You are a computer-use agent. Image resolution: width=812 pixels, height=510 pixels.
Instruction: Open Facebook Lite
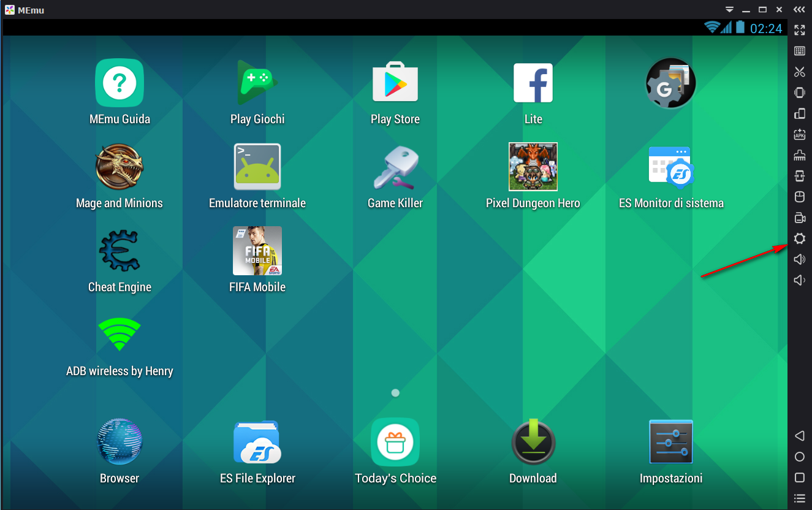(533, 83)
